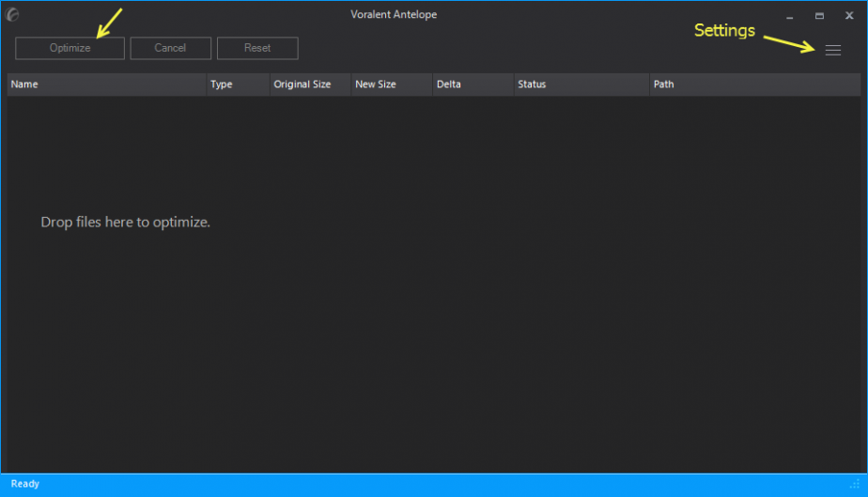Sort by the Type column header
The image size is (868, 497).
(238, 85)
